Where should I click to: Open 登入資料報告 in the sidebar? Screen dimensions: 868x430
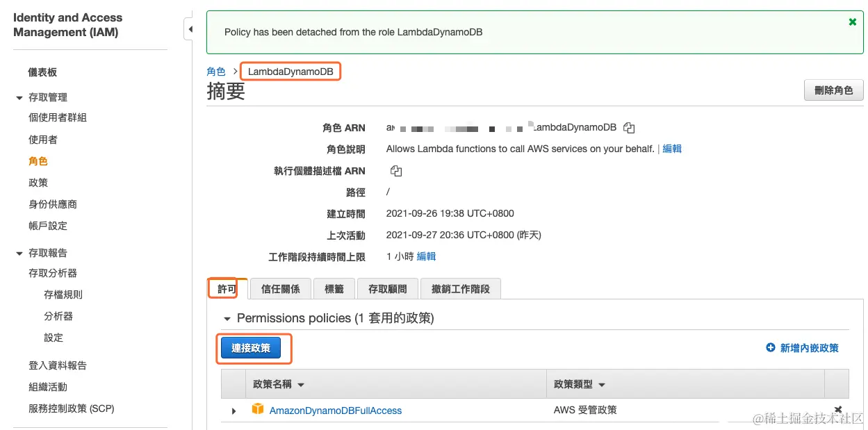(x=58, y=365)
